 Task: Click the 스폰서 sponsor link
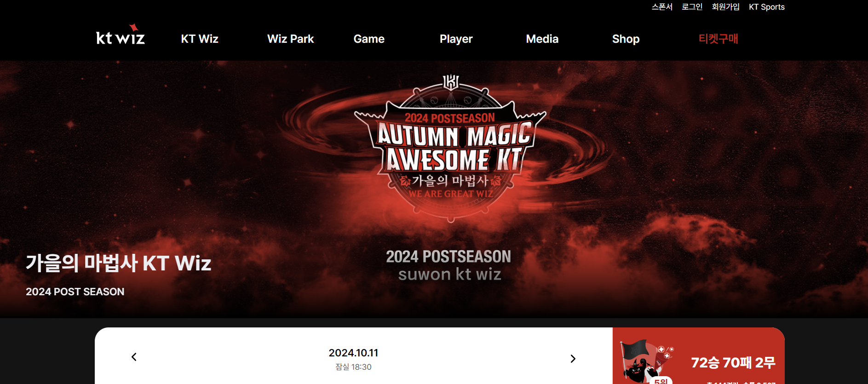click(662, 7)
